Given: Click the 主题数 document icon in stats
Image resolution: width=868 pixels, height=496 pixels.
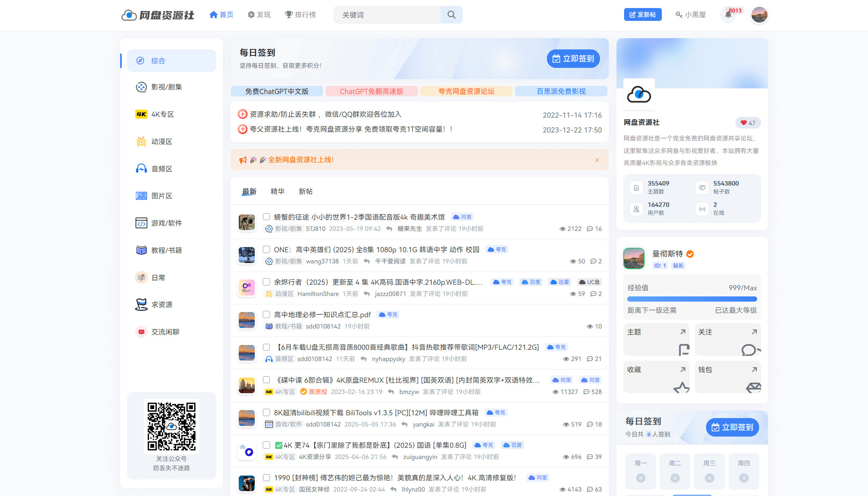Looking at the screenshot, I should (x=636, y=188).
